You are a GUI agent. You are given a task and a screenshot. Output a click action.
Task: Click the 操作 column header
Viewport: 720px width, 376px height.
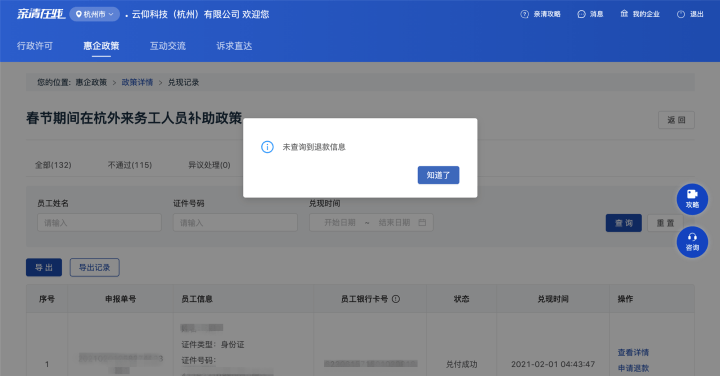[x=625, y=299]
